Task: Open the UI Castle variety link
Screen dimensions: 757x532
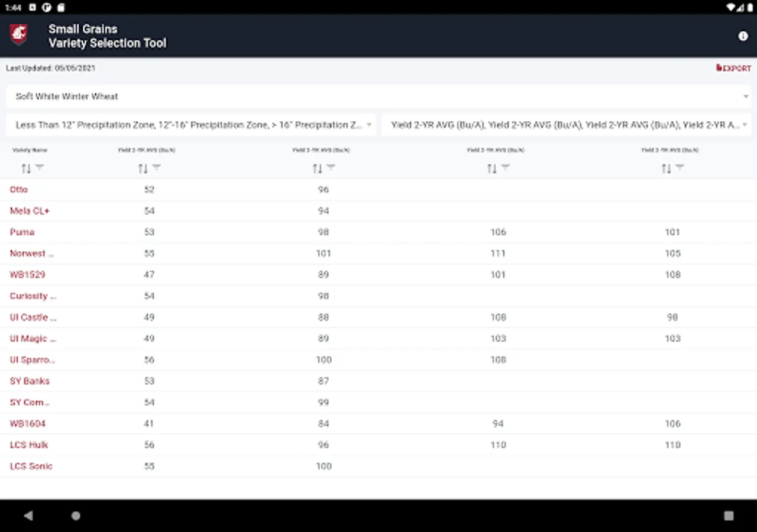Action: coord(33,317)
